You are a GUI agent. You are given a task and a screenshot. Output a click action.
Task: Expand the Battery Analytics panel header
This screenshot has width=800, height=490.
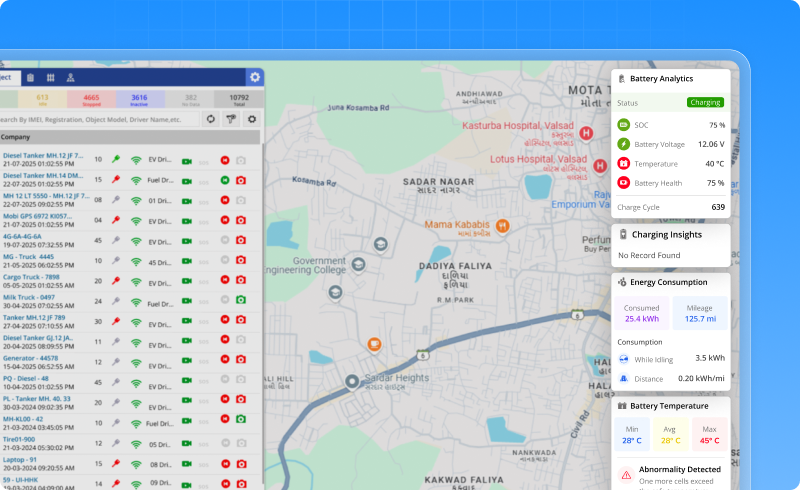[661, 78]
